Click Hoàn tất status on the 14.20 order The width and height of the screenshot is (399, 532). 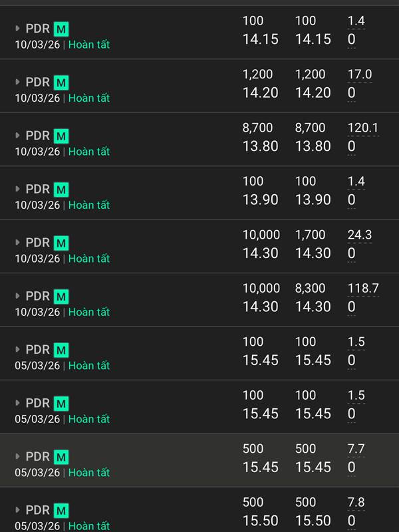[x=89, y=98]
